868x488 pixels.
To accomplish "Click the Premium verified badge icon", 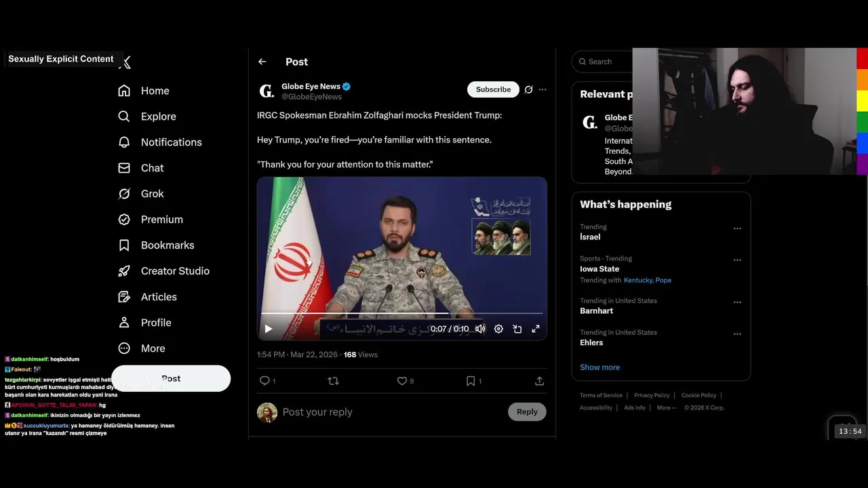I will pos(124,220).
